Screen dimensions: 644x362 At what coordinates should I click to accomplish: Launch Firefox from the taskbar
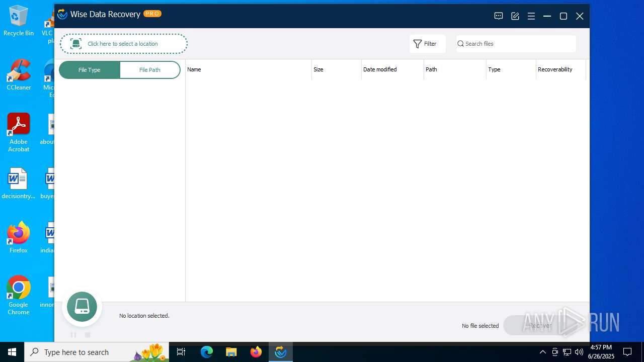[256, 352]
